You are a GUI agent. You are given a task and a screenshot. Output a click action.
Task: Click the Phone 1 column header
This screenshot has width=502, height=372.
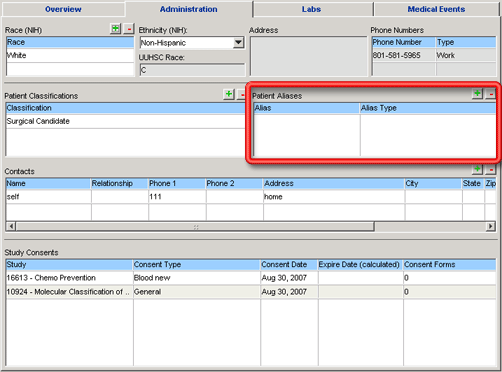coord(177,183)
